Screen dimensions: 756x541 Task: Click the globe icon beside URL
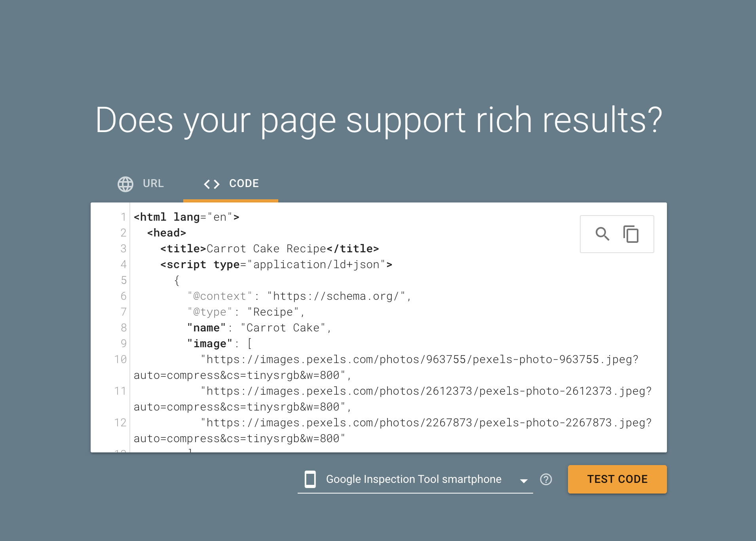click(x=125, y=184)
